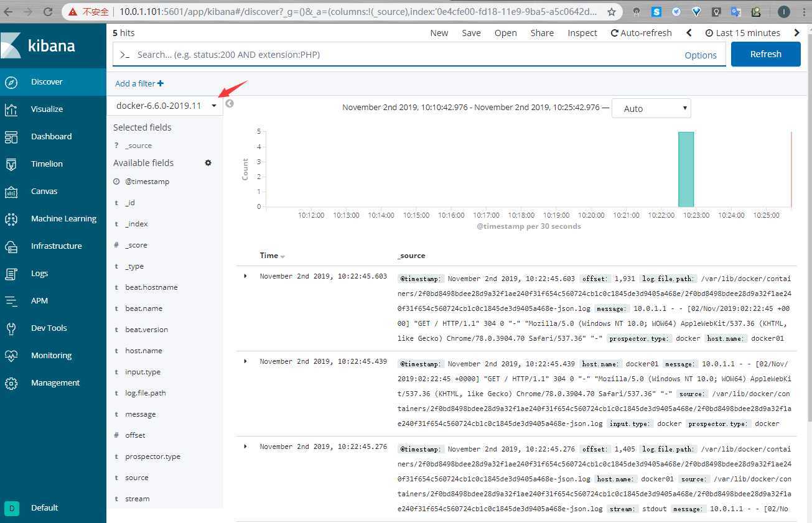Select the @timestamp field

[147, 181]
